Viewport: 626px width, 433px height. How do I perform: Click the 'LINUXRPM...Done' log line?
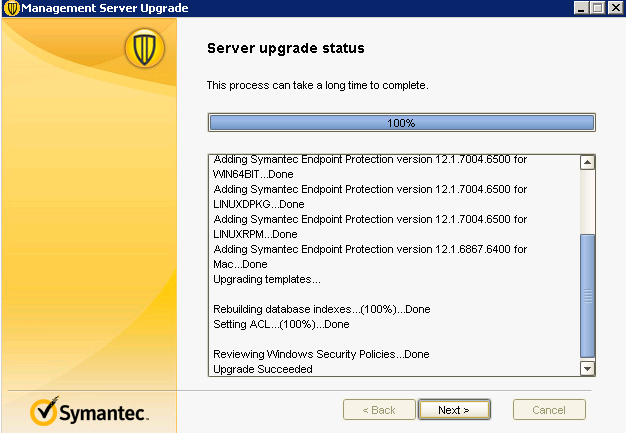(x=255, y=234)
